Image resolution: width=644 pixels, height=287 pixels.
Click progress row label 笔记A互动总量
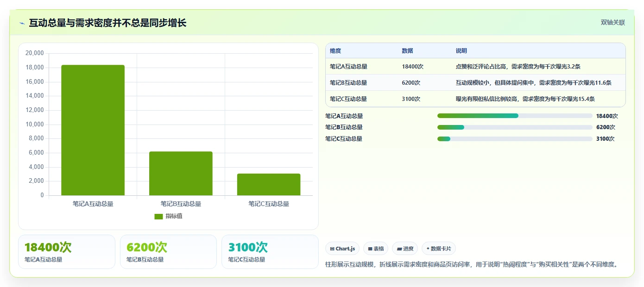[x=344, y=116]
